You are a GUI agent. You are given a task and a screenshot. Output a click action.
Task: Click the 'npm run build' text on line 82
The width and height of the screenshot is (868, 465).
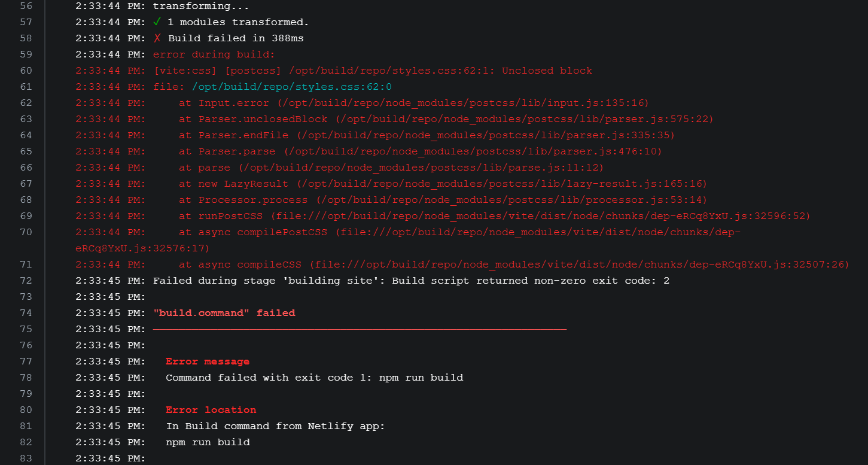(x=208, y=442)
